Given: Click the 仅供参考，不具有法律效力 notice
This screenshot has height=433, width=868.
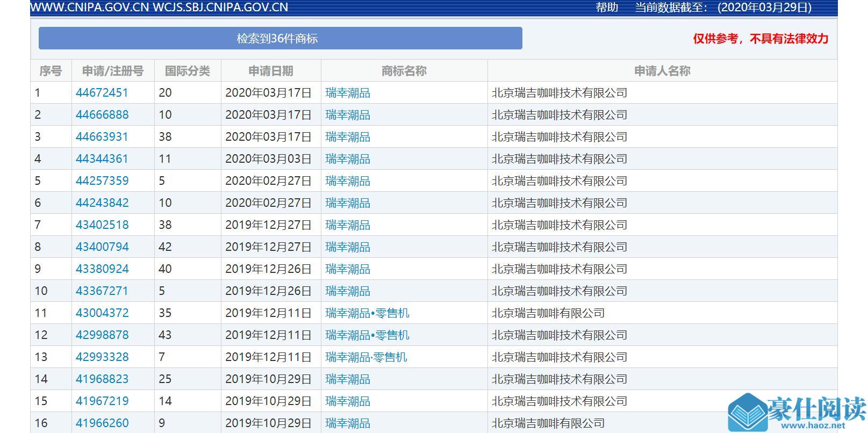Looking at the screenshot, I should click(x=761, y=39).
